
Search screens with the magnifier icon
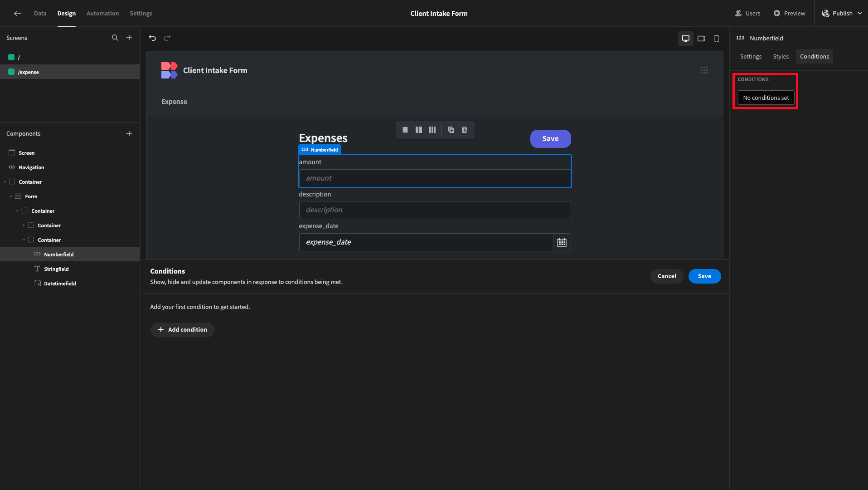[115, 38]
